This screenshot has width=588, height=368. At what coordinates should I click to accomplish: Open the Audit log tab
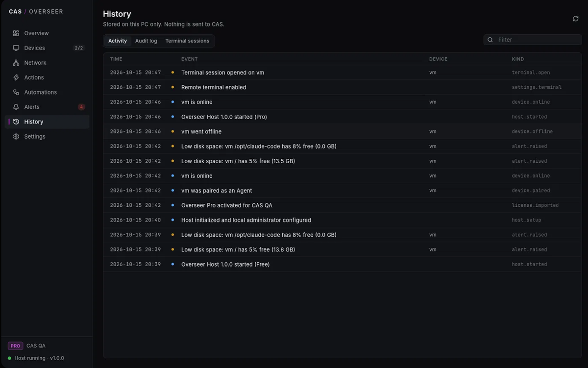click(x=146, y=41)
